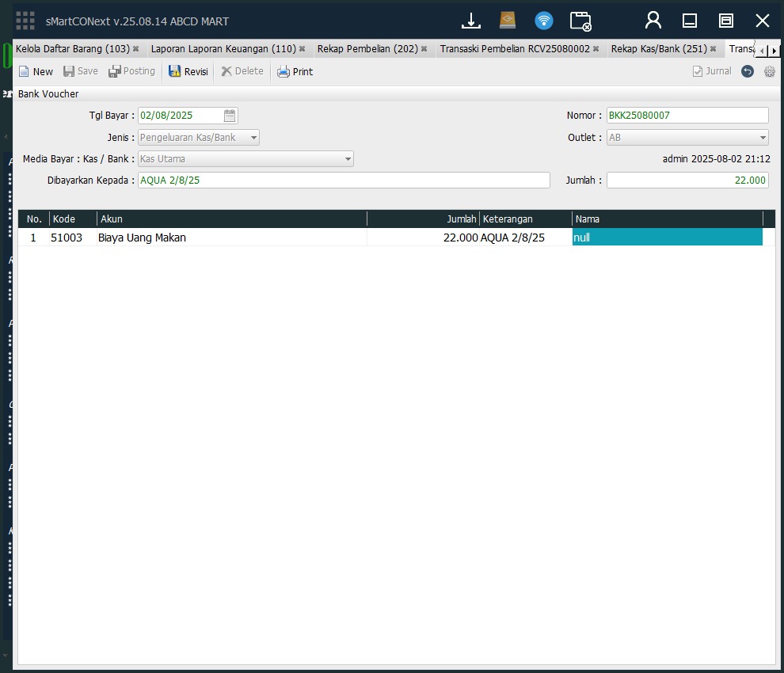
Task: Click the download icon in title bar
Action: [471, 21]
